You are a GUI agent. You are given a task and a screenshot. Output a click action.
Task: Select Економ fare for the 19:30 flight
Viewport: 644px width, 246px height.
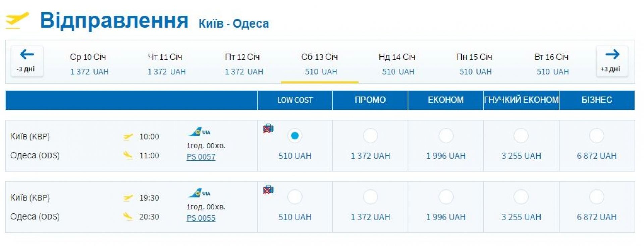click(x=446, y=197)
